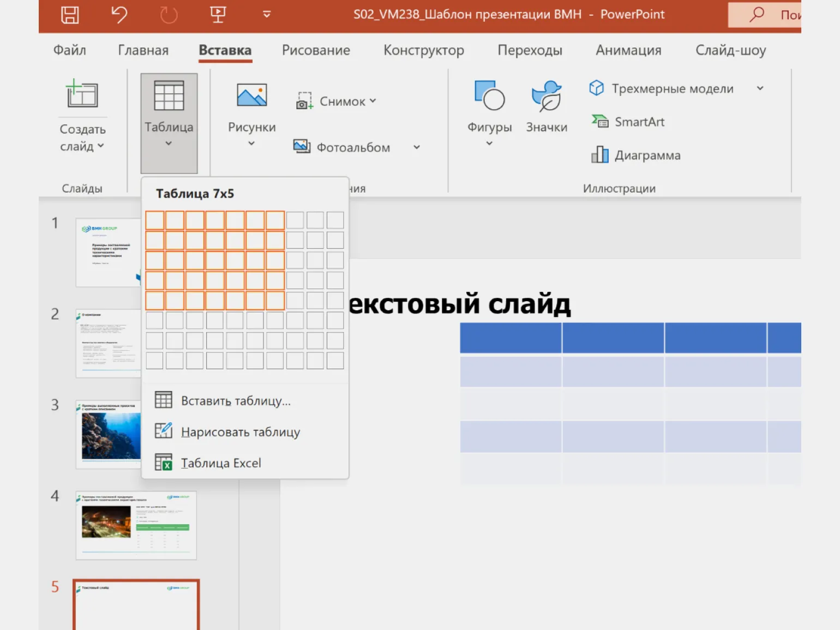Expand the Создать слайд dropdown arrow
This screenshot has width=840, height=630.
[x=100, y=146]
